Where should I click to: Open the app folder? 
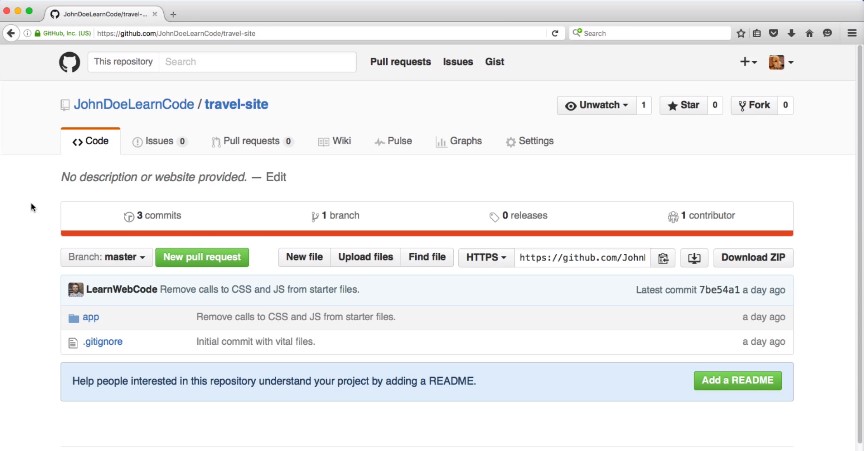90,317
